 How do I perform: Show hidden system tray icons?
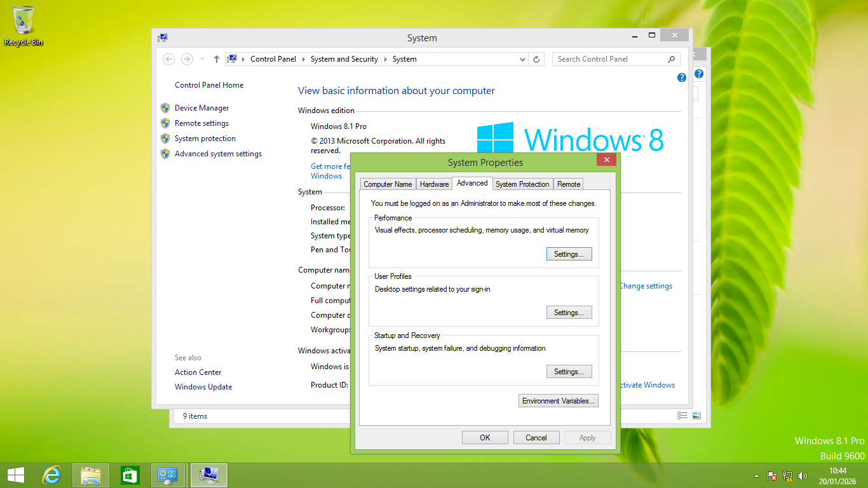coord(756,475)
